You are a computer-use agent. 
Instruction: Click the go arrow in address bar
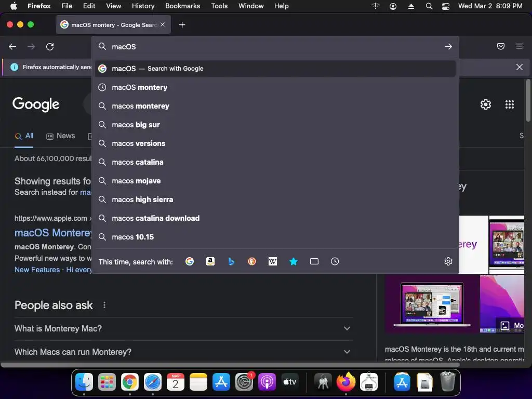[448, 46]
